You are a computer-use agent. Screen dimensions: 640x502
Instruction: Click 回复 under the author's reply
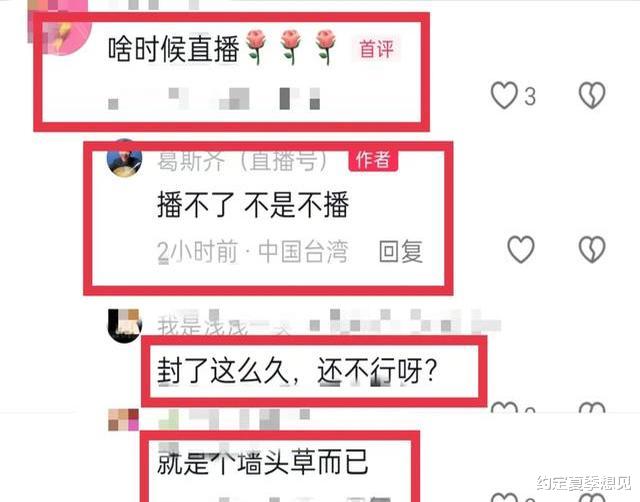coord(400,251)
